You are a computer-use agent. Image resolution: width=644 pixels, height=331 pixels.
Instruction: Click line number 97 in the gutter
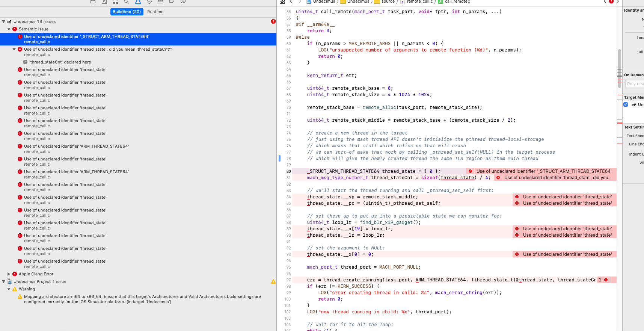[x=288, y=280]
